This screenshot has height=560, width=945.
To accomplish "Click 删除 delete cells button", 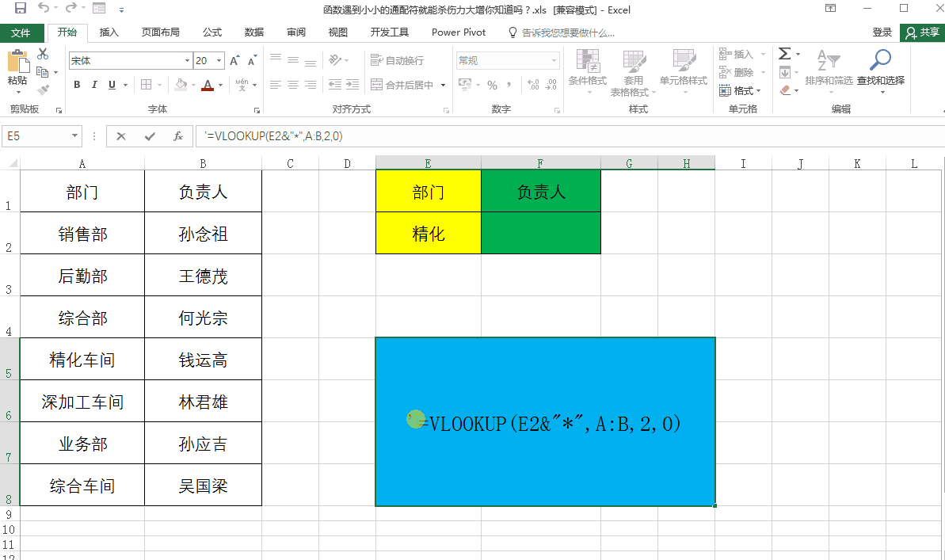I will point(737,72).
